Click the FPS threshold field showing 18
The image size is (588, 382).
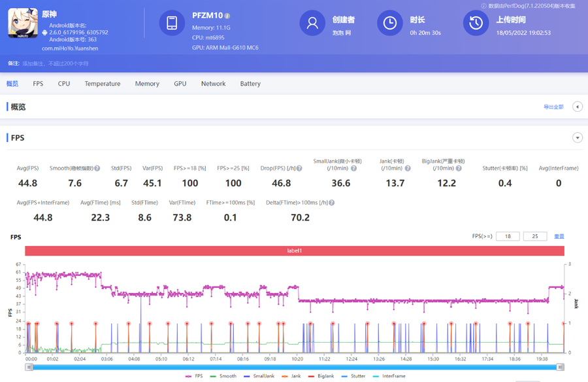tap(508, 236)
